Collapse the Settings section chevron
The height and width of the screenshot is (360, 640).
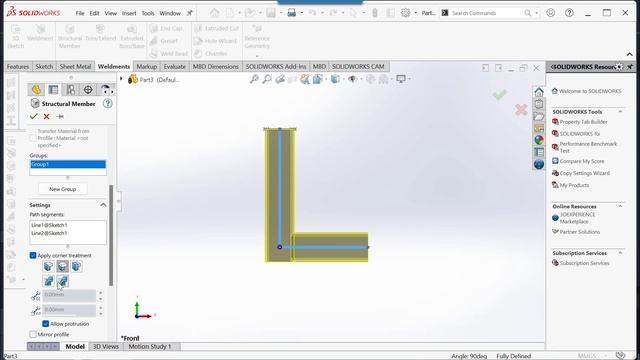pos(103,205)
